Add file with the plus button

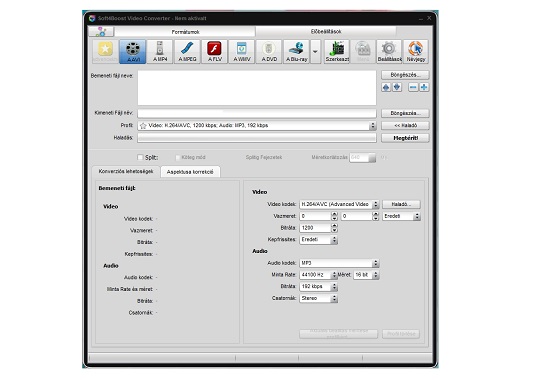coord(424,87)
